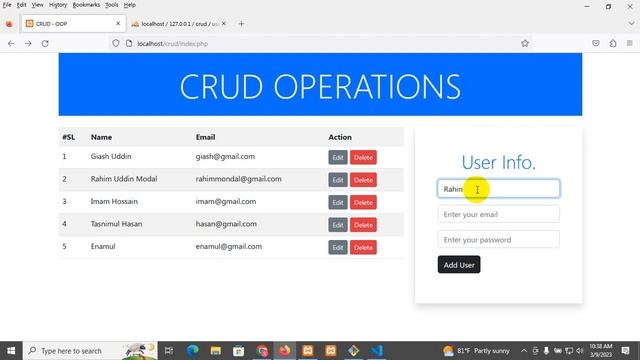Open Microsoft Store from taskbar
The height and width of the screenshot is (360, 640).
[239, 351]
